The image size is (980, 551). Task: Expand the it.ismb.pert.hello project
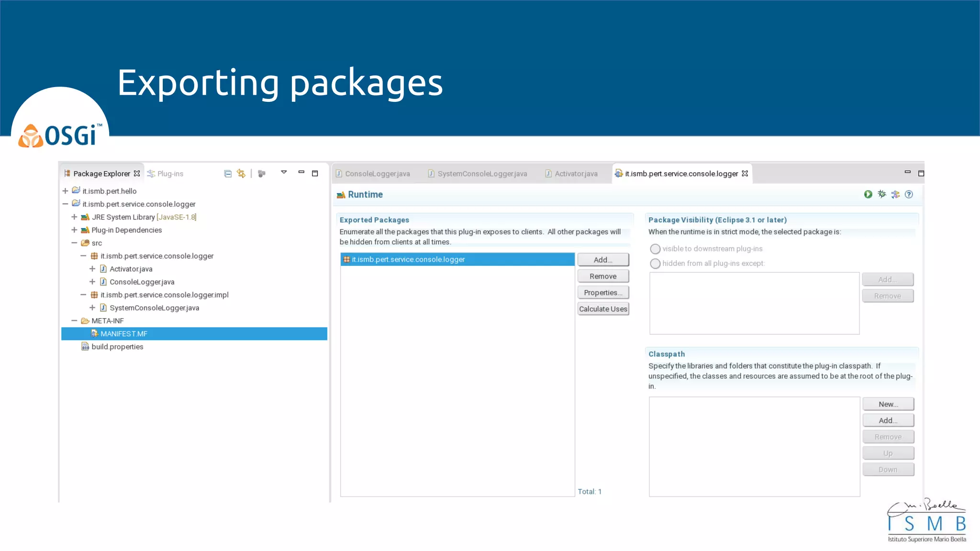[x=66, y=191]
